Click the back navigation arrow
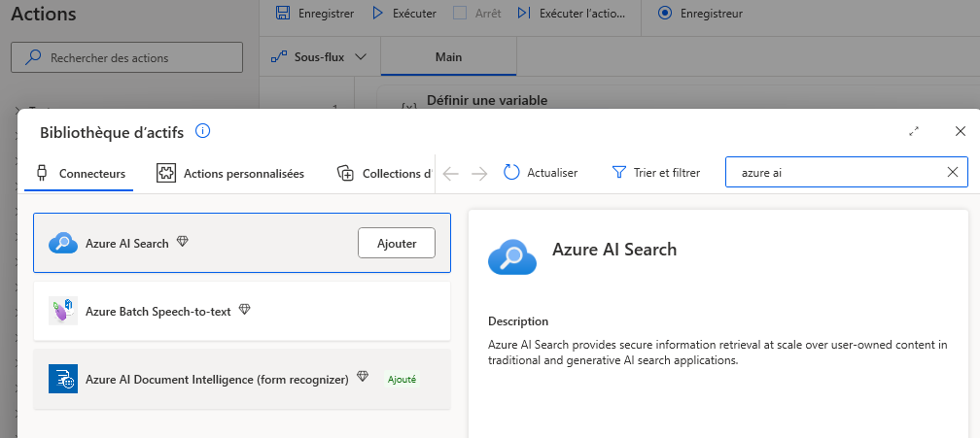The image size is (980, 438). [x=451, y=174]
